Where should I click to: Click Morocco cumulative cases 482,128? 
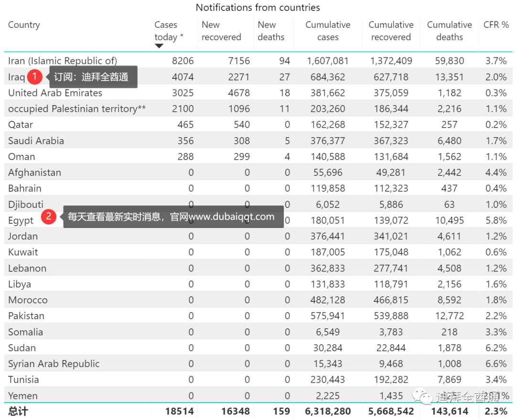click(x=328, y=300)
